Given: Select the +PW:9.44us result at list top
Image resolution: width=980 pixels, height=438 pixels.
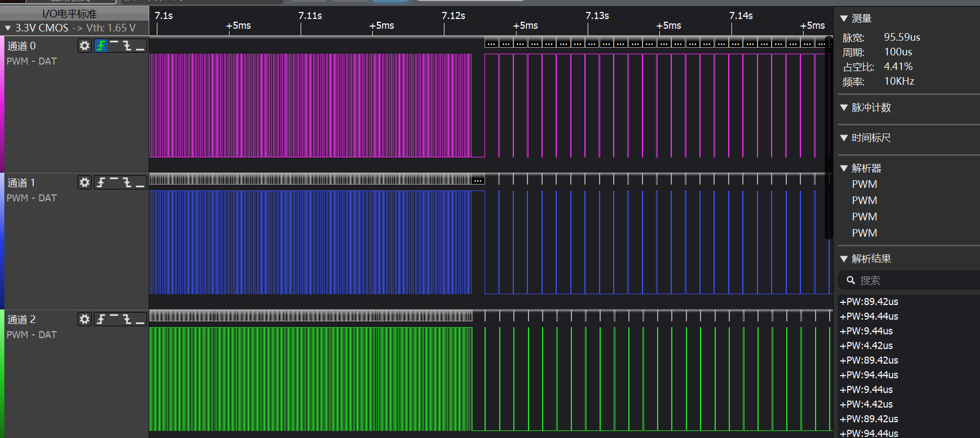Looking at the screenshot, I should click(x=866, y=331).
